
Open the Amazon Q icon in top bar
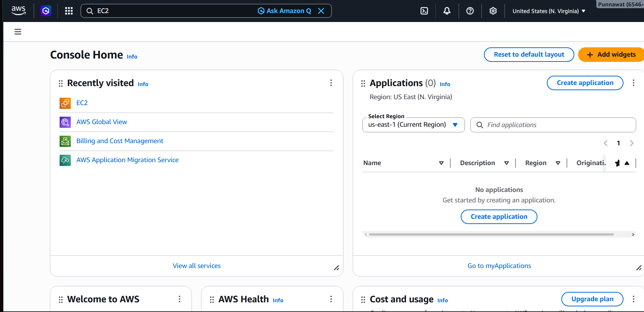click(x=46, y=11)
